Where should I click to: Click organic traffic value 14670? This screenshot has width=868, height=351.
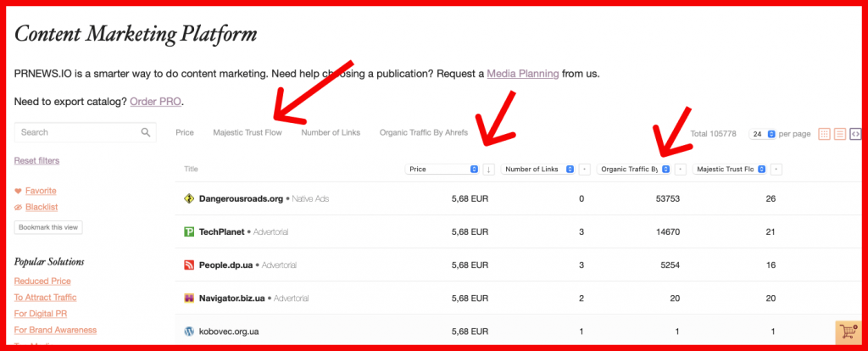tap(667, 232)
